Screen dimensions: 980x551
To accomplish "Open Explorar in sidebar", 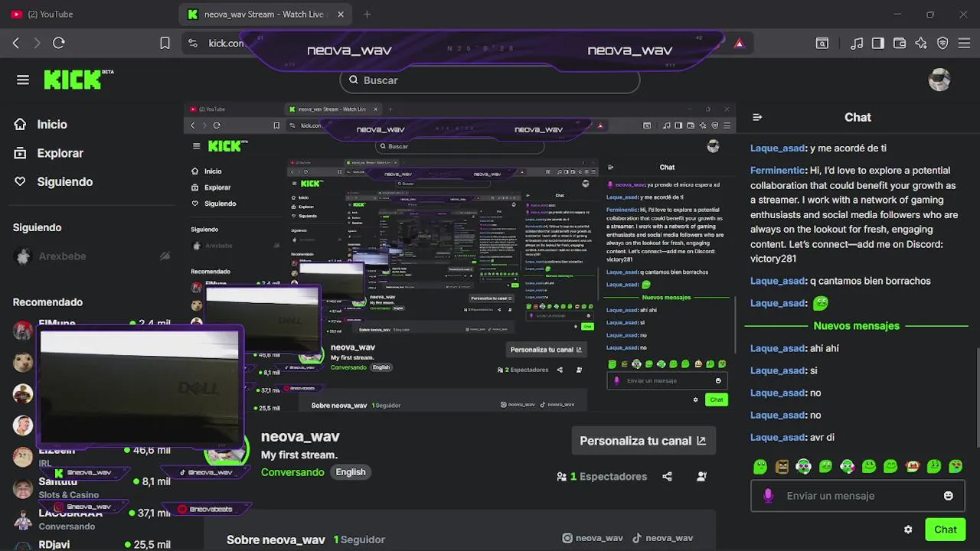I will [x=60, y=153].
